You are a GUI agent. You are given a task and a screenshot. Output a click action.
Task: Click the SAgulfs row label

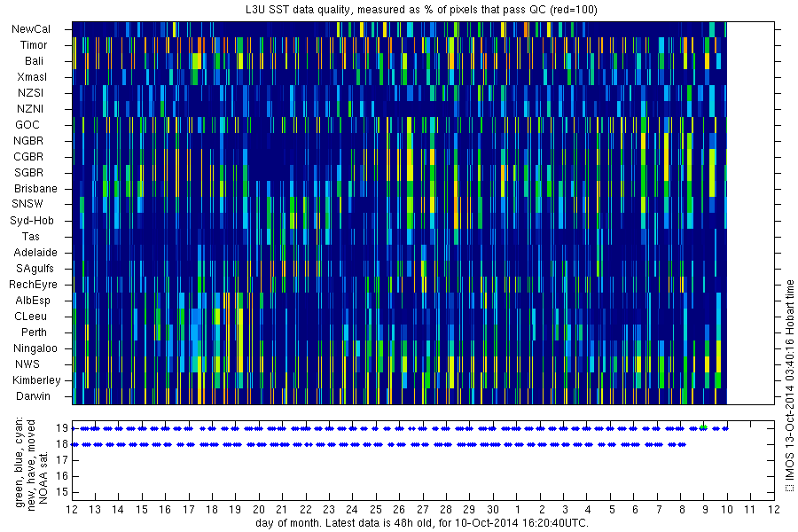35,269
